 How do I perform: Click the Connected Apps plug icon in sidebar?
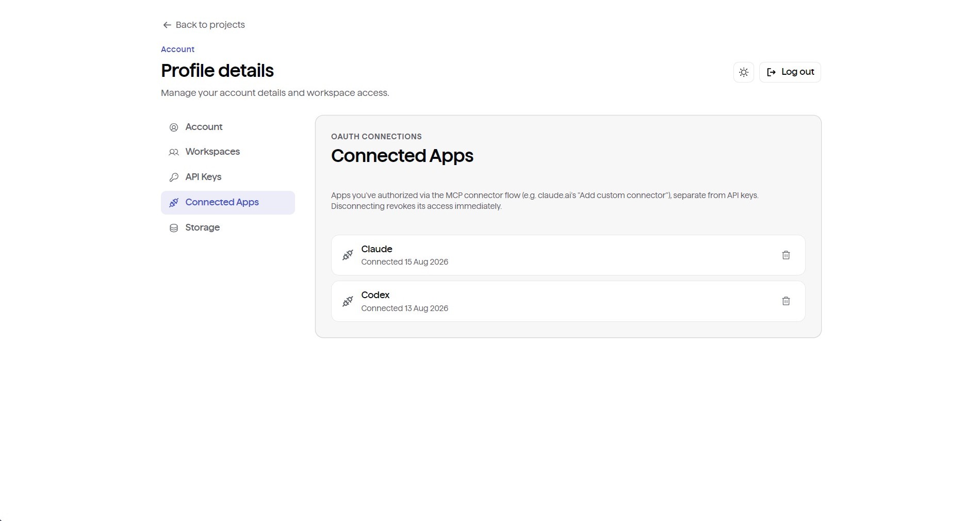point(174,203)
